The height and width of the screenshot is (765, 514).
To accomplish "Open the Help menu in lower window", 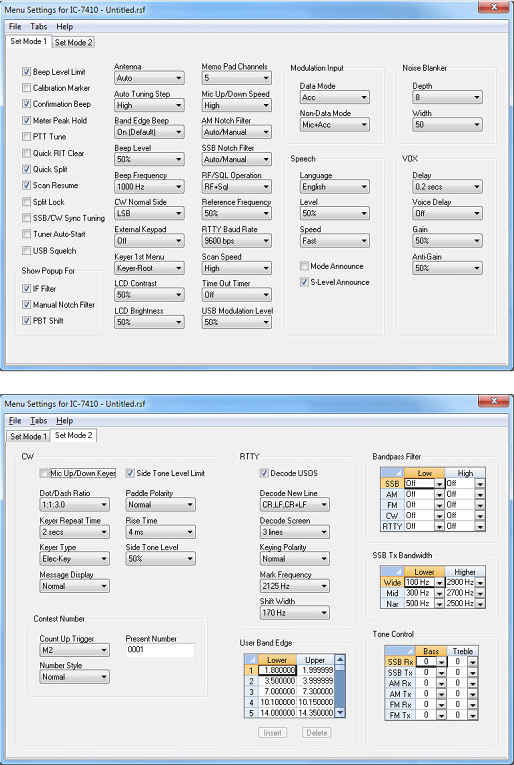I will pos(64,421).
